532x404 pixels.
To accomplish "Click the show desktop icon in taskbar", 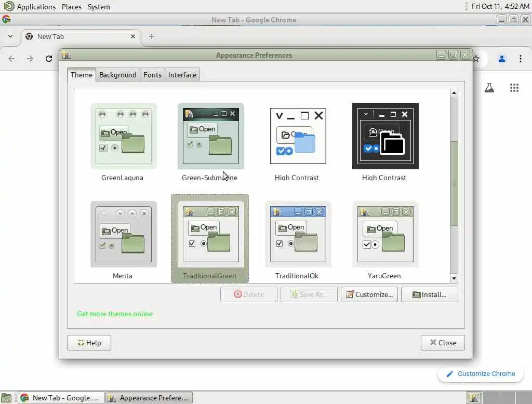I will [x=6, y=398].
